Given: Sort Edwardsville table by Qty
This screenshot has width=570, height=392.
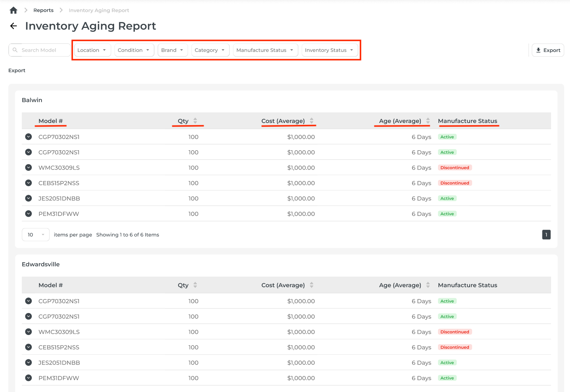Looking at the screenshot, I should 195,285.
